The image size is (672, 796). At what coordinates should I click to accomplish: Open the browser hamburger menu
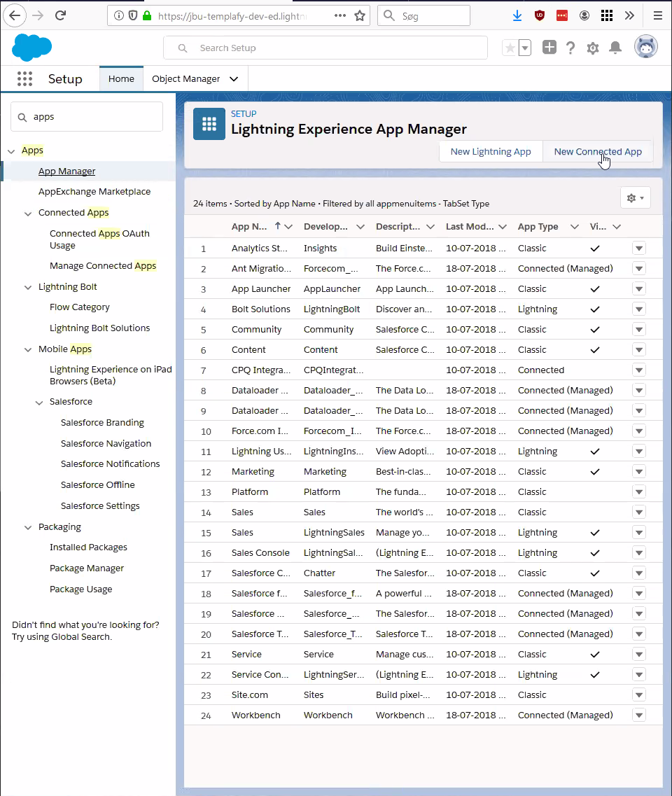[x=658, y=15]
